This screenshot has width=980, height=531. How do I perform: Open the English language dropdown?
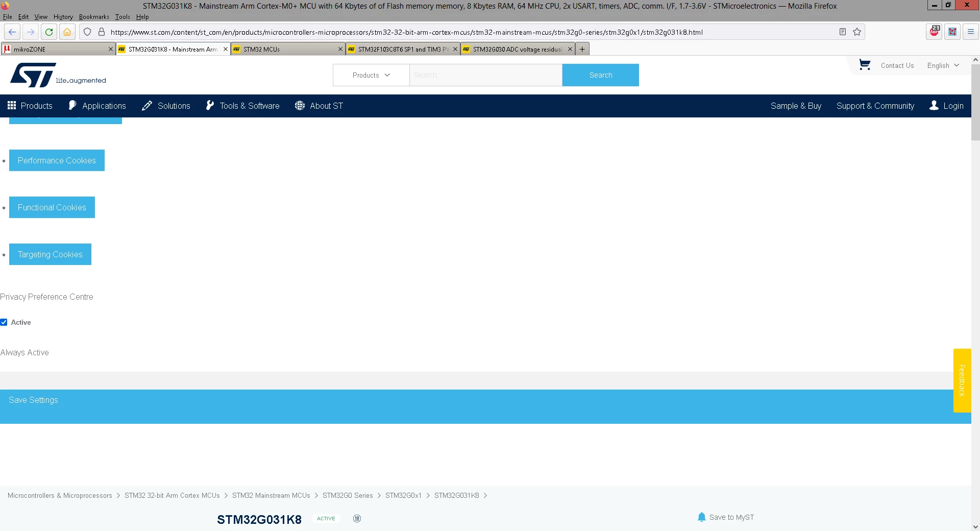tap(943, 65)
